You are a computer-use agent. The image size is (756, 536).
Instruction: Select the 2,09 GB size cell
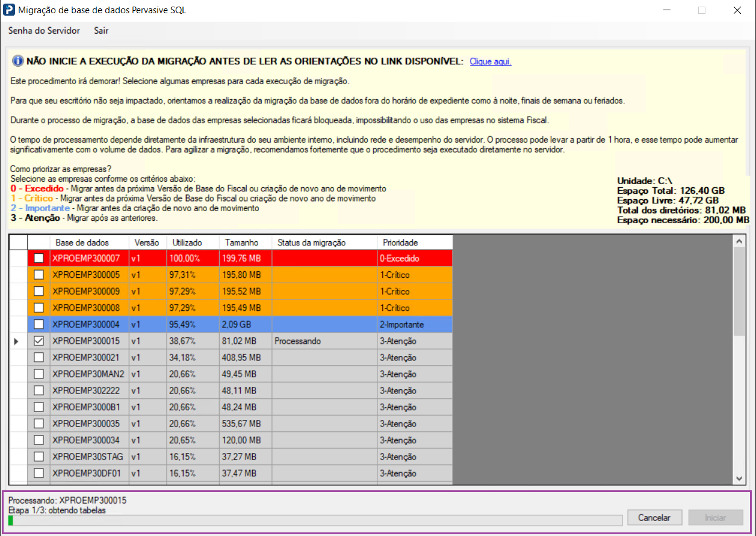[246, 324]
